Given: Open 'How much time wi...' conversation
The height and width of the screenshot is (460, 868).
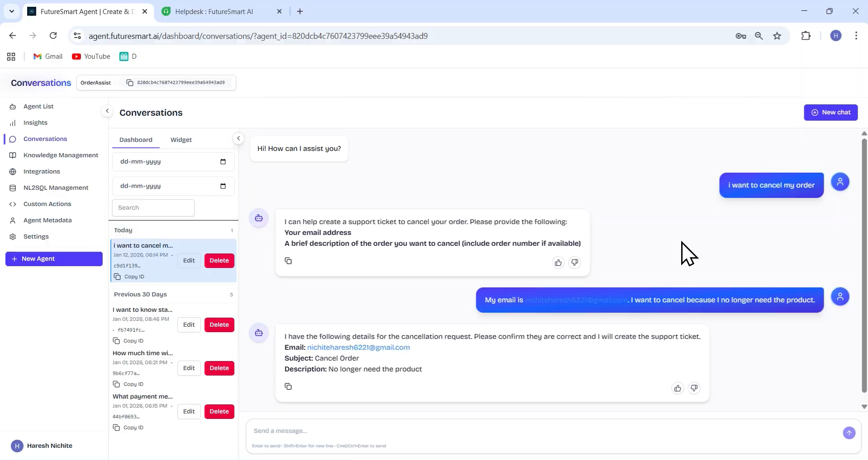Looking at the screenshot, I should (x=142, y=353).
